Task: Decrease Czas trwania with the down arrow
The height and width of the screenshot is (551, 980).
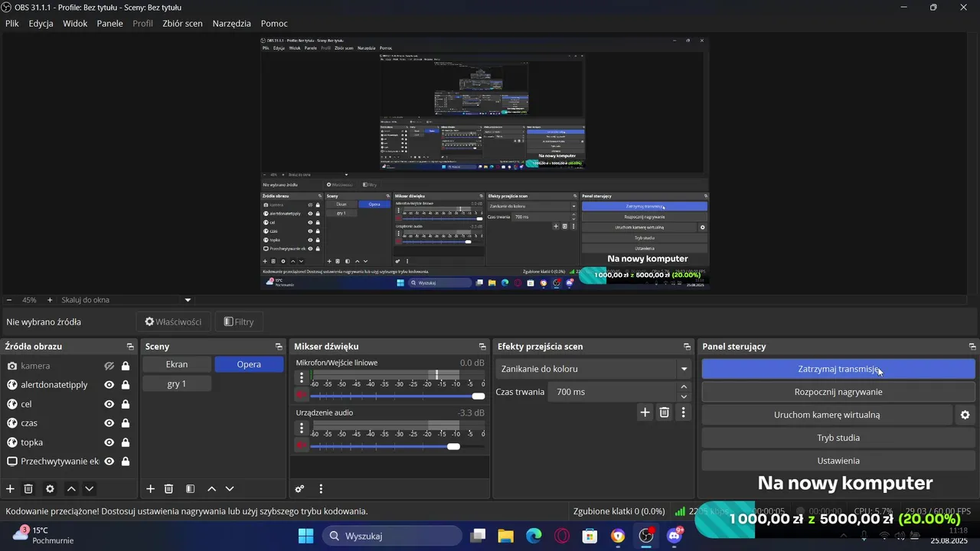Action: click(684, 396)
